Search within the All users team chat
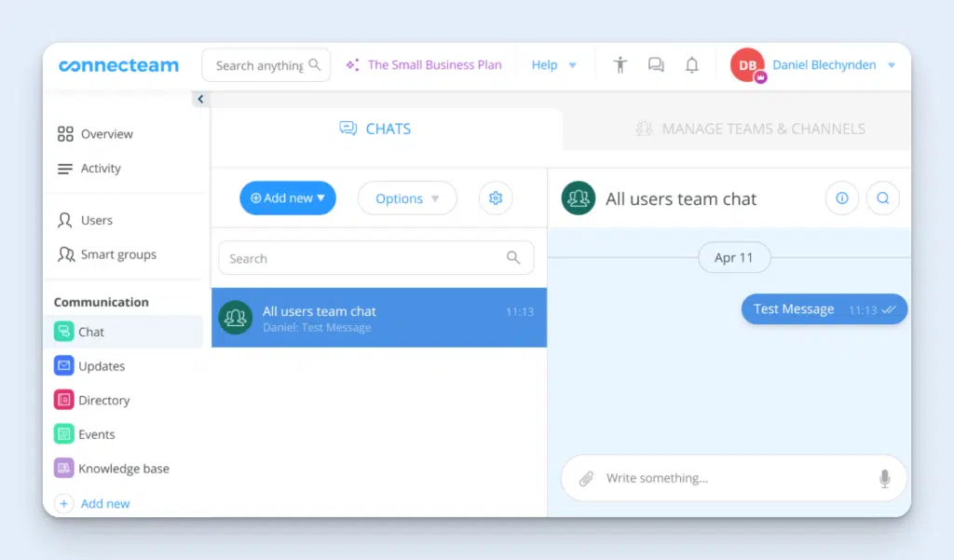The image size is (954, 560). click(x=882, y=198)
